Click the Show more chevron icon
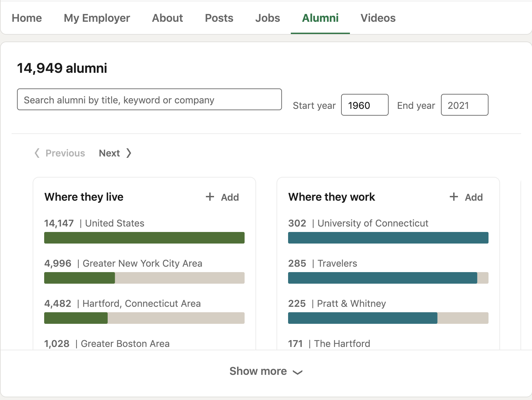 (298, 372)
